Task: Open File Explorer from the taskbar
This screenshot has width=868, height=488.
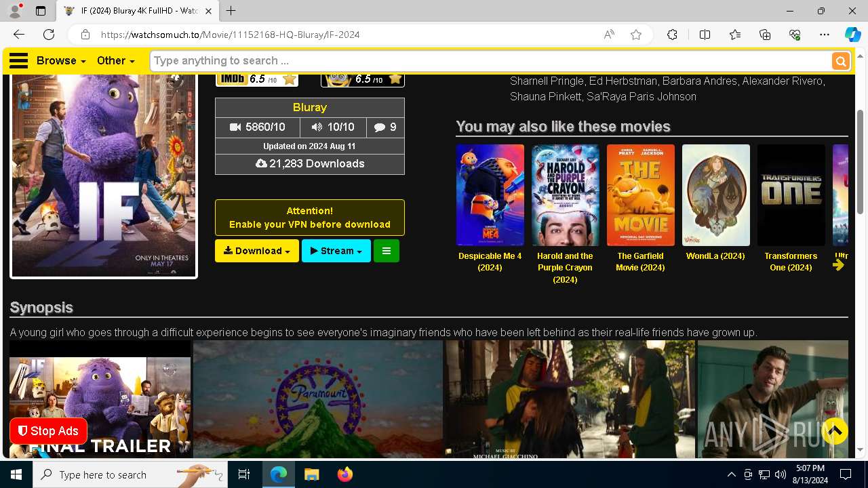Action: coord(311,474)
